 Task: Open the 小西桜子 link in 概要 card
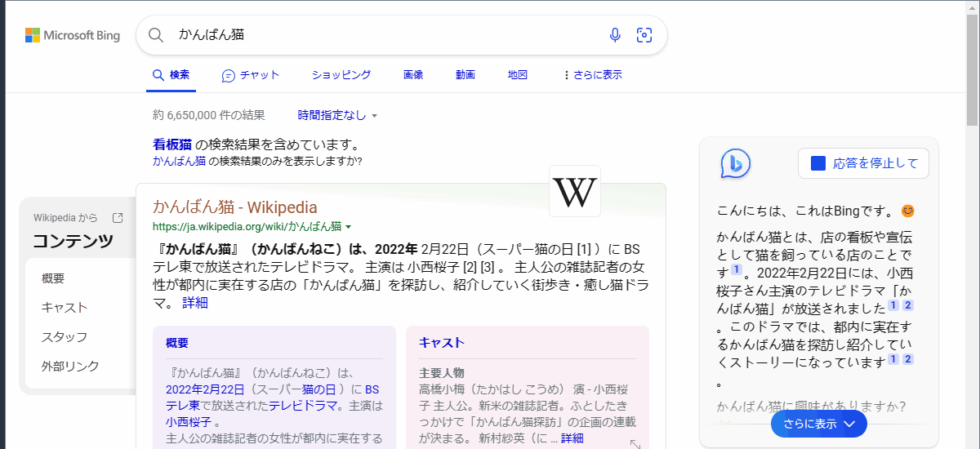pos(189,422)
